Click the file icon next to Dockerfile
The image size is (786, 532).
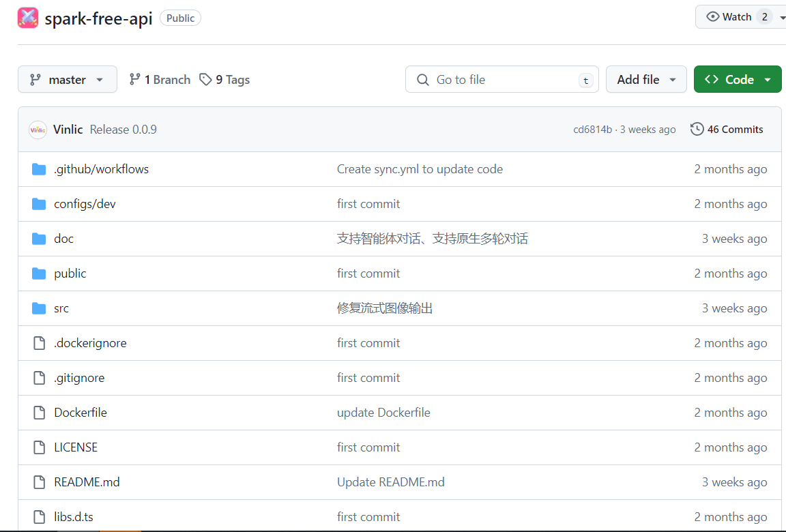click(x=38, y=412)
